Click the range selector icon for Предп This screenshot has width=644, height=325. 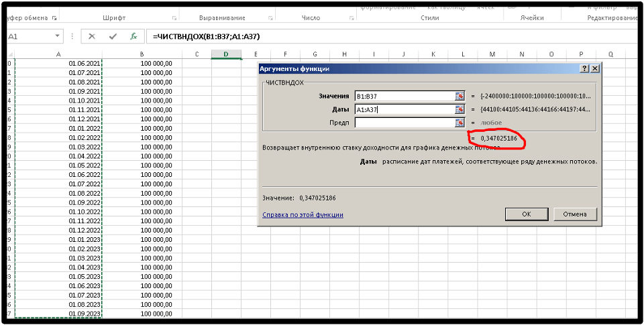[x=460, y=123]
